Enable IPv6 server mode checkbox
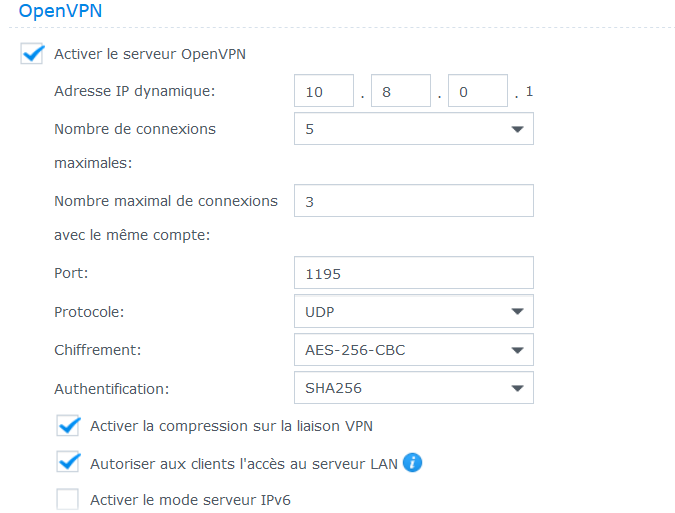Image resolution: width=675 pixels, height=513 pixels. (x=68, y=499)
